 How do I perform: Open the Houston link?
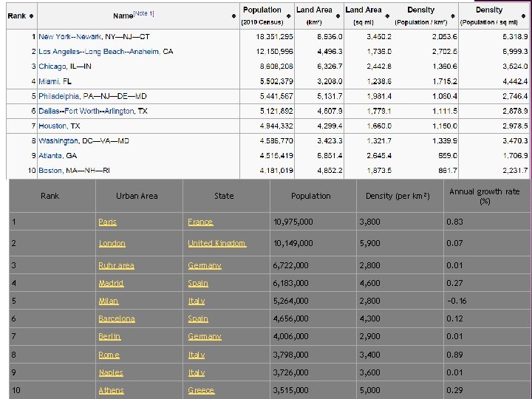click(x=52, y=126)
